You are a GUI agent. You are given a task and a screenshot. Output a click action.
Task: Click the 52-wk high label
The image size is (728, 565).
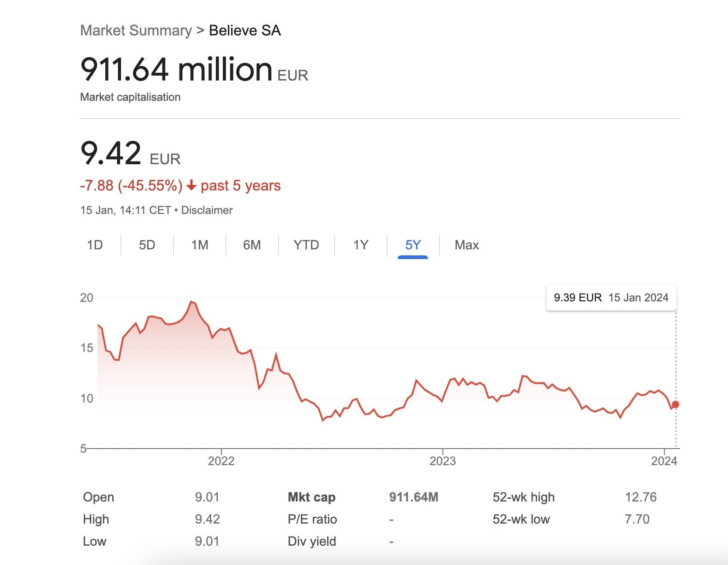(524, 497)
